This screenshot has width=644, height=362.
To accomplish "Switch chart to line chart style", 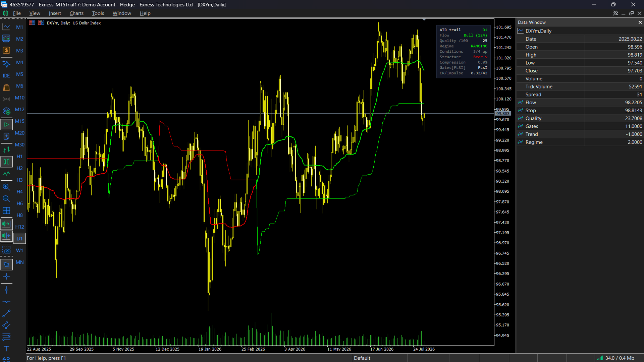I will coord(6,173).
